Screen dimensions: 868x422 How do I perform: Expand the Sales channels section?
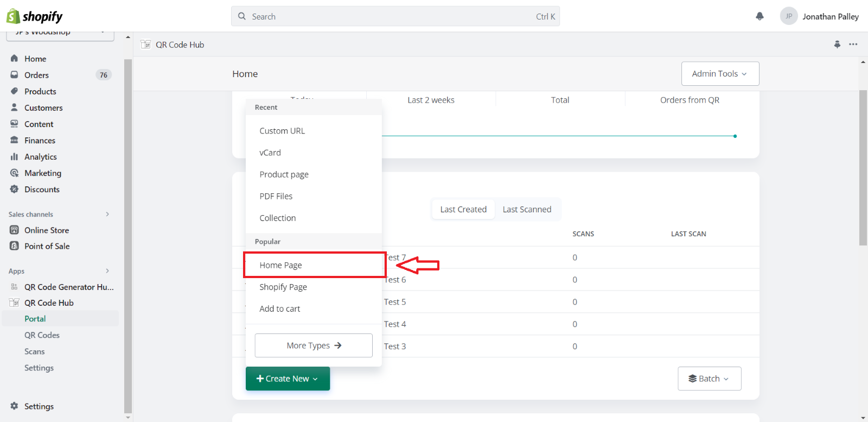click(107, 214)
